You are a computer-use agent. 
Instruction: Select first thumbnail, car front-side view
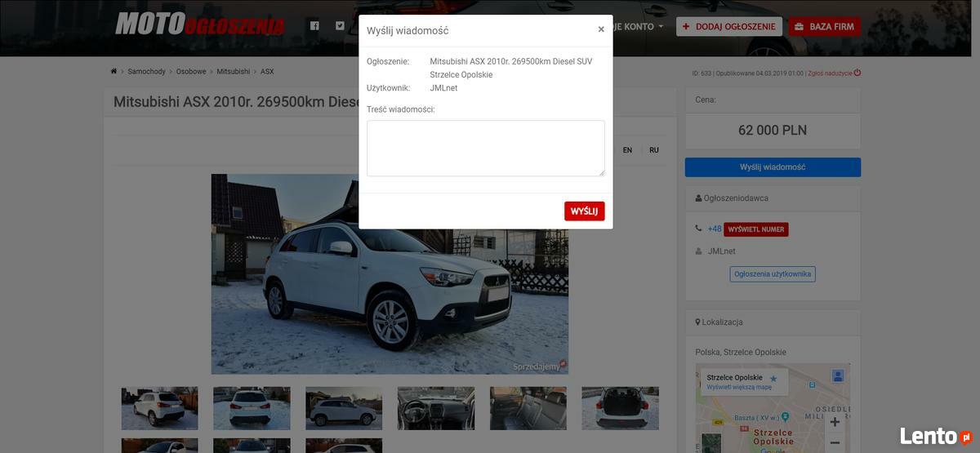coord(159,408)
